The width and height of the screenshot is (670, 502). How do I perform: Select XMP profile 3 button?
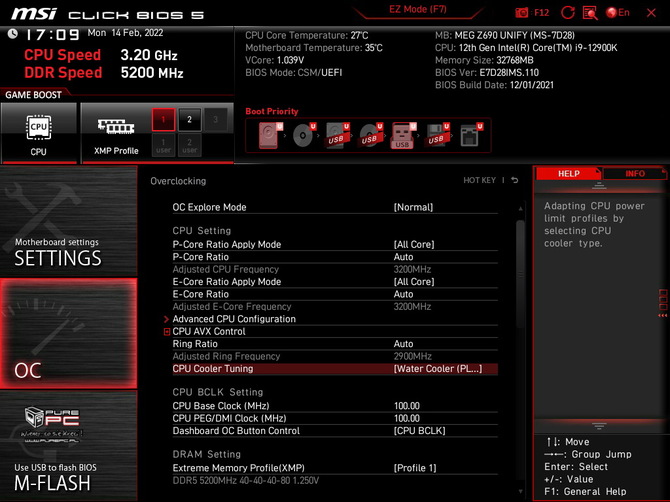tap(215, 120)
